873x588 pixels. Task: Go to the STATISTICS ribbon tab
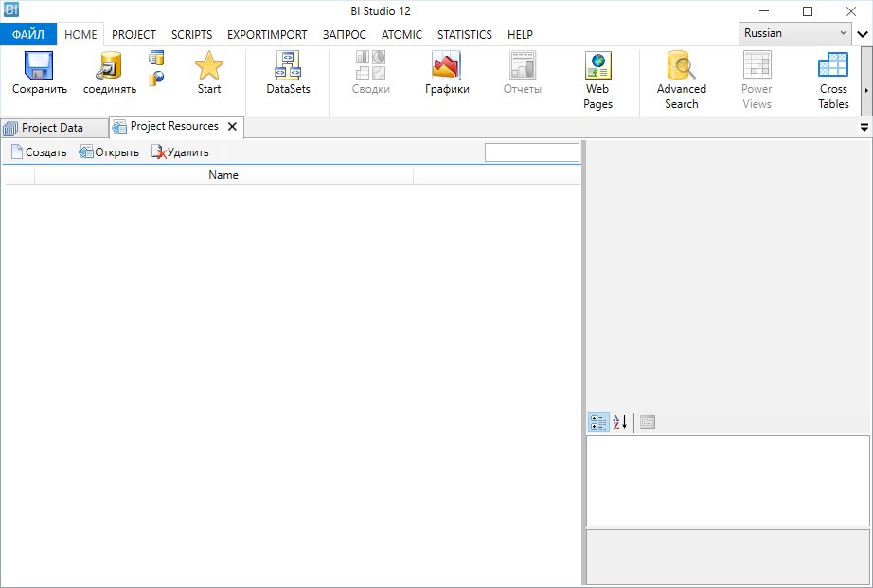pos(464,34)
